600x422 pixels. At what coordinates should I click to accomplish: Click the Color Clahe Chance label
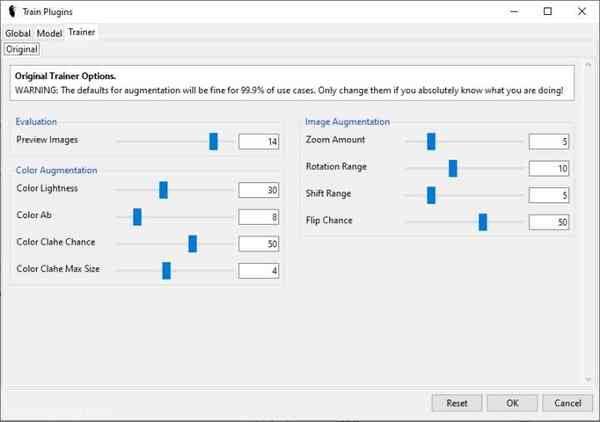[x=56, y=242]
